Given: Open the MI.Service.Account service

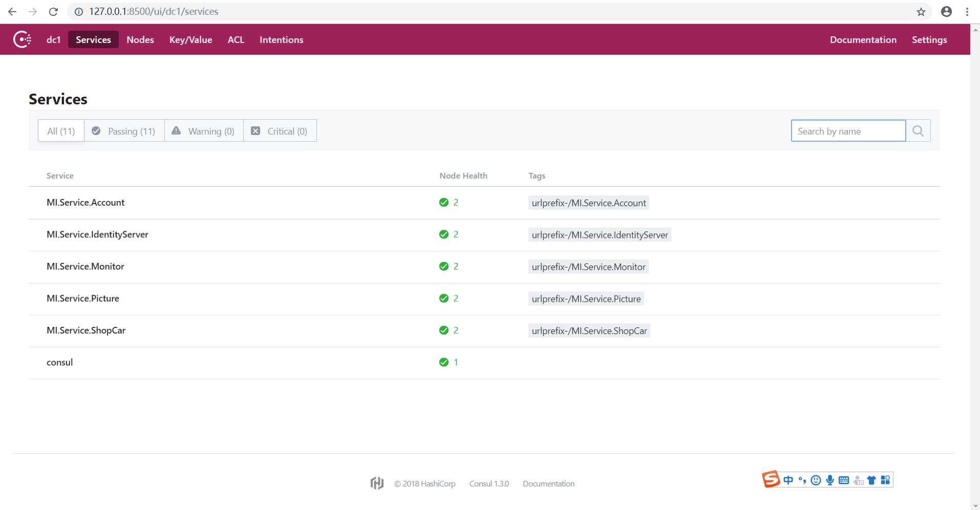Looking at the screenshot, I should 86,203.
